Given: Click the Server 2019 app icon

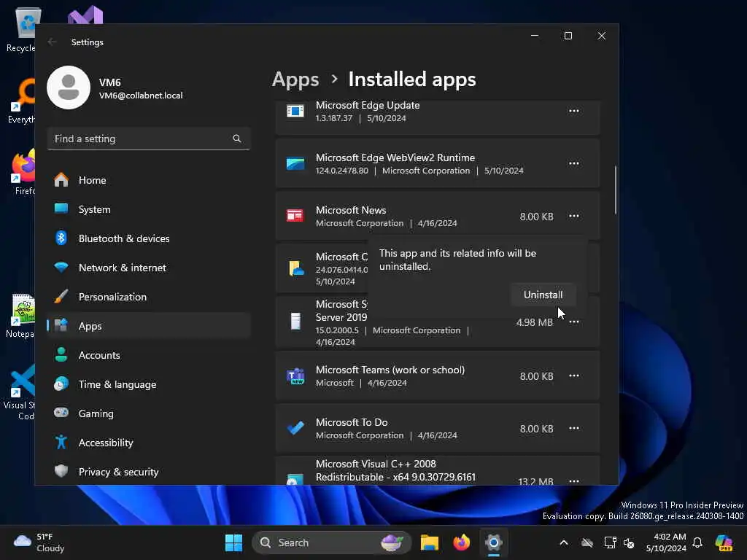Looking at the screenshot, I should tap(295, 322).
